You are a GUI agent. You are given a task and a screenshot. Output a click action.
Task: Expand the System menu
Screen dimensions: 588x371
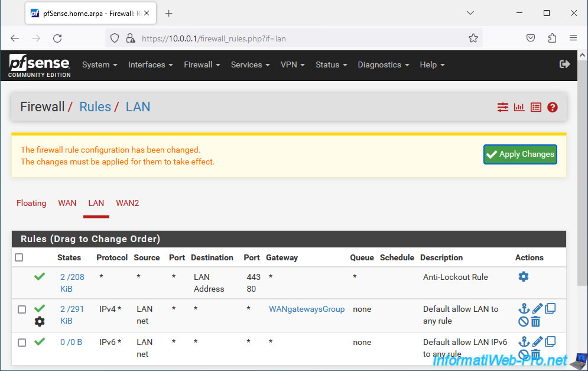(x=100, y=64)
